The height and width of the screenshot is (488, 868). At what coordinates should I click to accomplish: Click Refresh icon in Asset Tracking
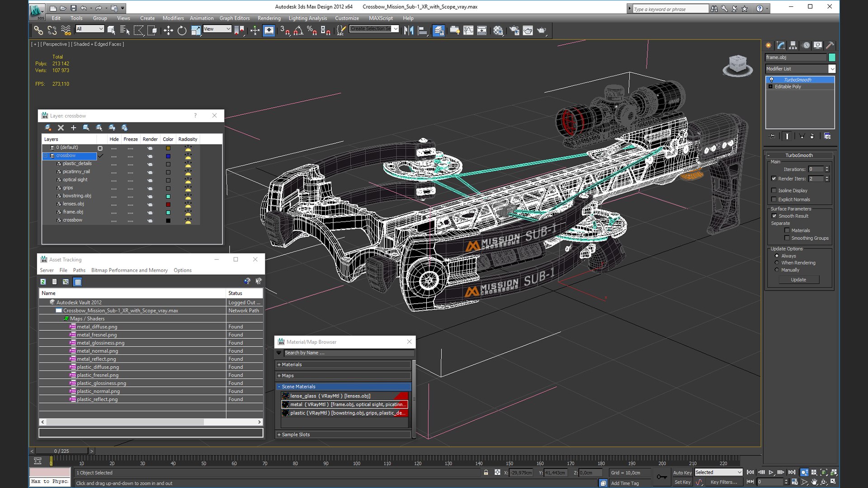tap(43, 282)
